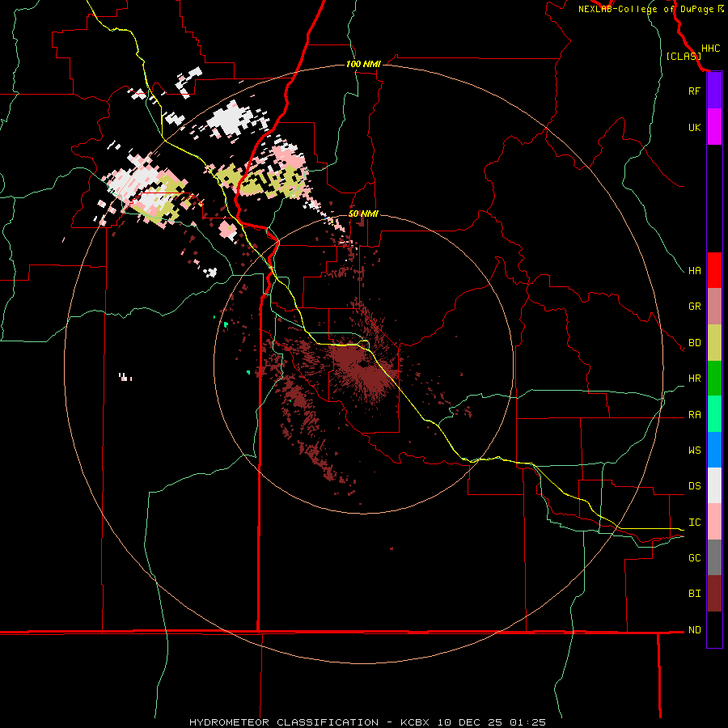Image resolution: width=728 pixels, height=728 pixels.
Task: Click the RF purple legend swatch
Action: click(x=714, y=91)
